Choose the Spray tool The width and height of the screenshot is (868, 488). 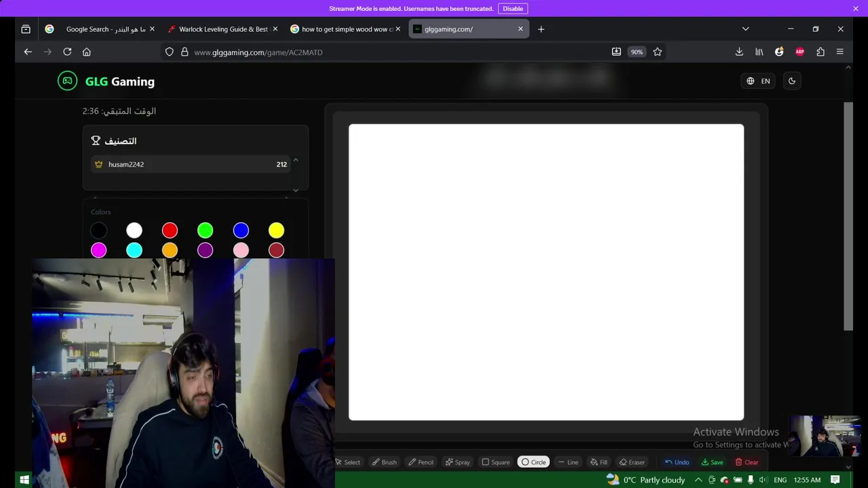(457, 462)
